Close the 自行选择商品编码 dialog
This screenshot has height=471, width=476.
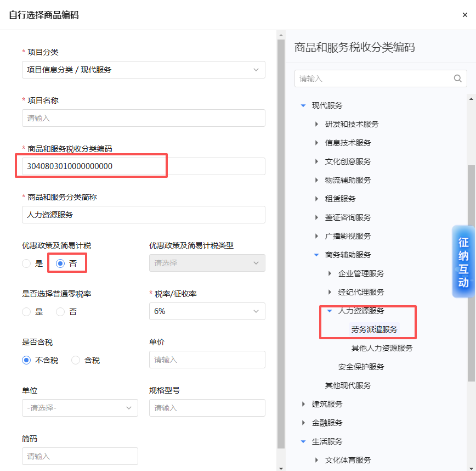(464, 15)
